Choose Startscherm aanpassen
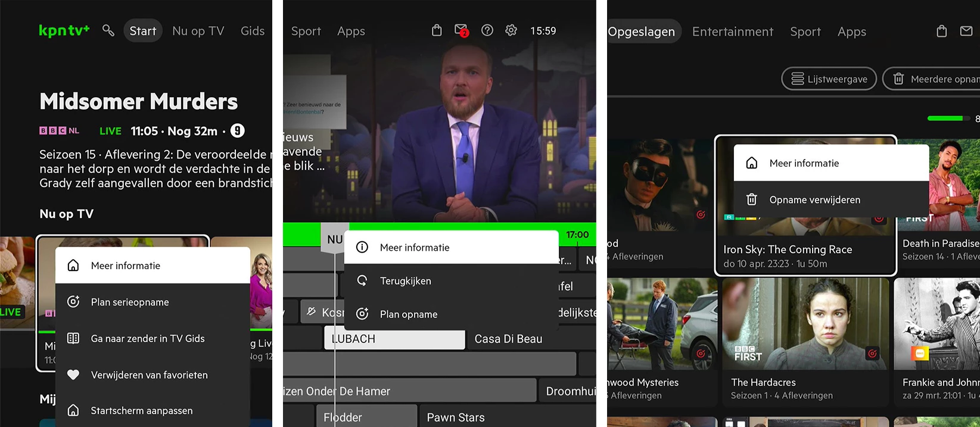The width and height of the screenshot is (980, 427). [x=153, y=410]
